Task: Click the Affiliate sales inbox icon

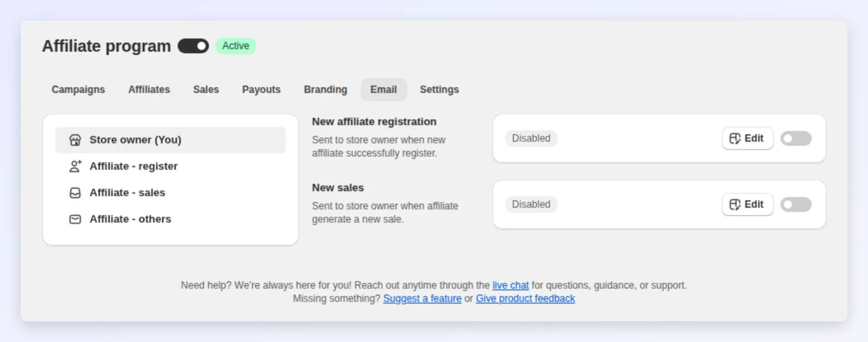Action: (75, 193)
